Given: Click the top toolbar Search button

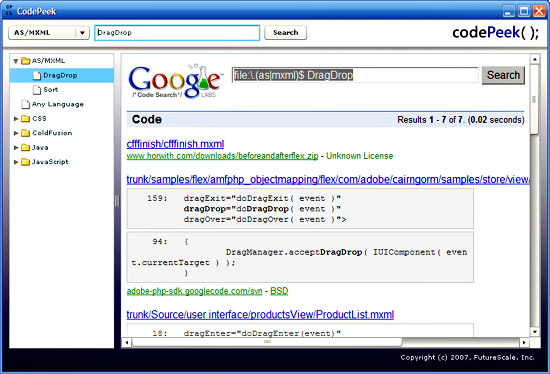Looking at the screenshot, I should [x=286, y=33].
